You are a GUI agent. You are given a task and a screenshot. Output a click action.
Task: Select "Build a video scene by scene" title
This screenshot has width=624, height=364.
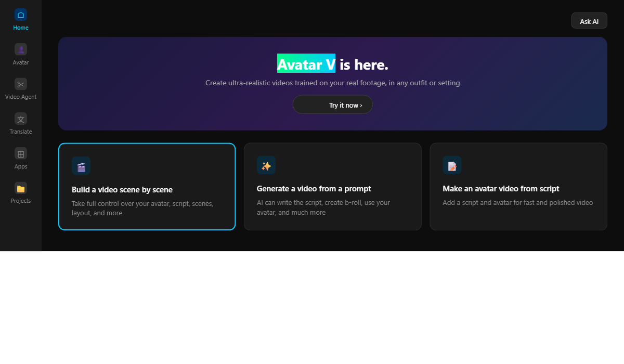(x=122, y=190)
